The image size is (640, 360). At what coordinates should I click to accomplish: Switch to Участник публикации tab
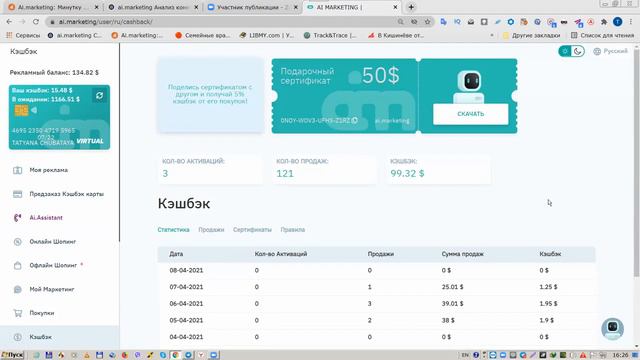point(253,7)
